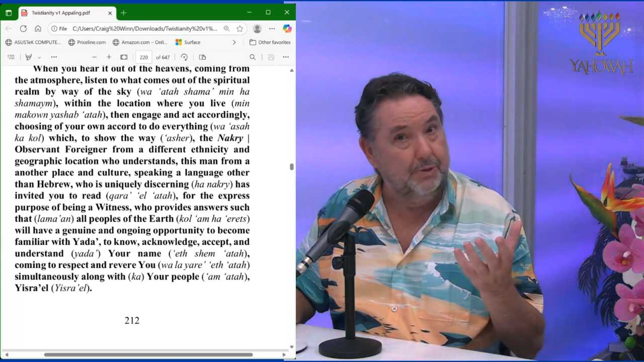This screenshot has width=644, height=362.
Task: Select the PDF highlight tool
Action: pos(29,57)
